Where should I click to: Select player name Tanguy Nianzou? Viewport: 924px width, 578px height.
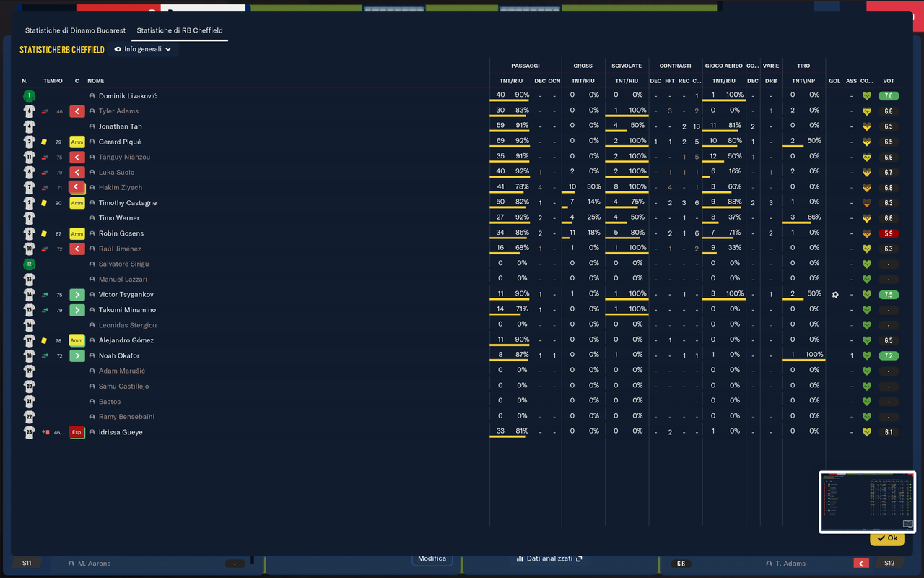[x=124, y=157]
